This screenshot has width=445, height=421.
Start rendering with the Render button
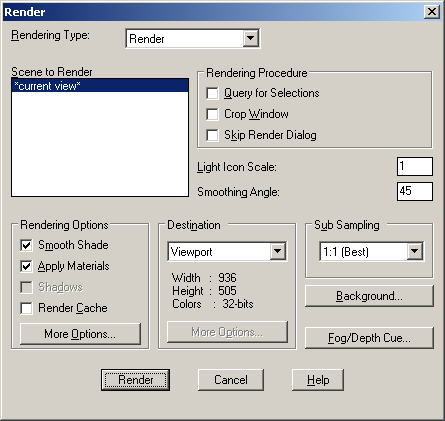coord(135,380)
